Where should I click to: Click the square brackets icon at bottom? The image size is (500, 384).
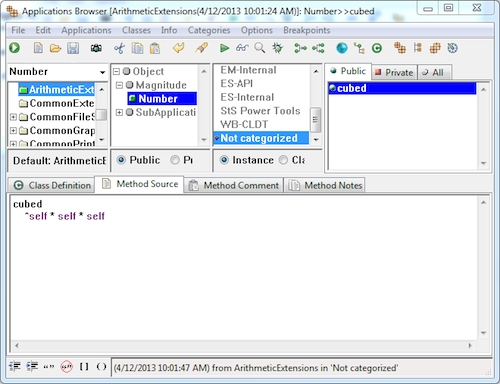click(x=84, y=367)
